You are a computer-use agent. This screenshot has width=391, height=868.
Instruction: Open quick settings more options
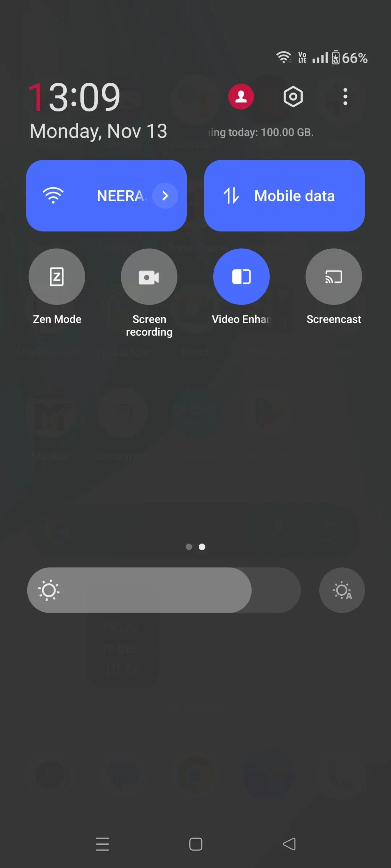click(346, 97)
